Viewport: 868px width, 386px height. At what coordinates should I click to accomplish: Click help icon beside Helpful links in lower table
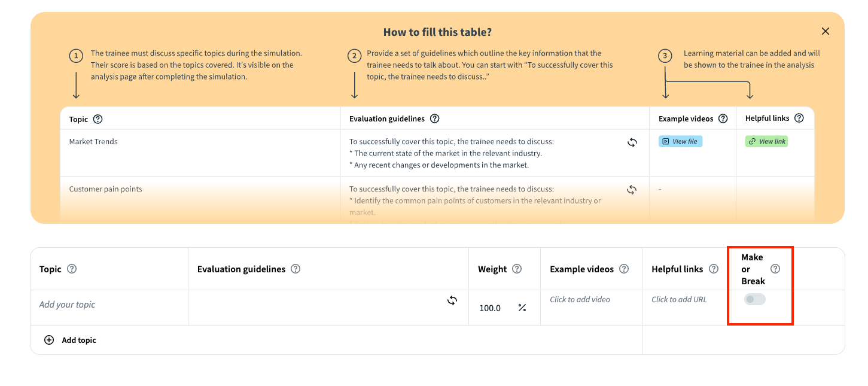713,269
